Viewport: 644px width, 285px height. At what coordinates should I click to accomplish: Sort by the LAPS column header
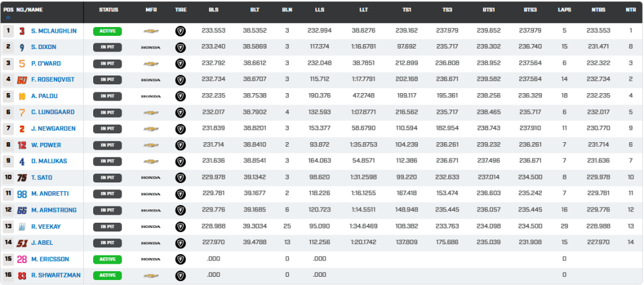click(x=564, y=9)
